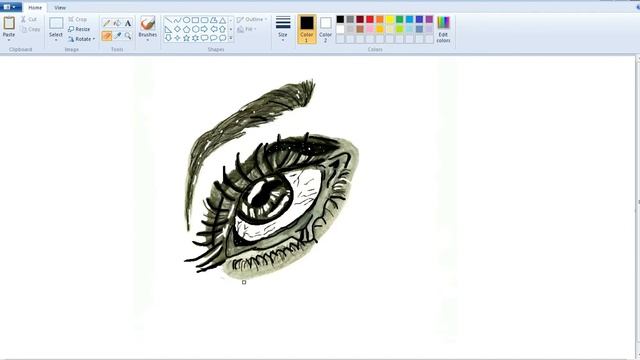
Task: Open the Paint application menu button
Action: pos(11,7)
